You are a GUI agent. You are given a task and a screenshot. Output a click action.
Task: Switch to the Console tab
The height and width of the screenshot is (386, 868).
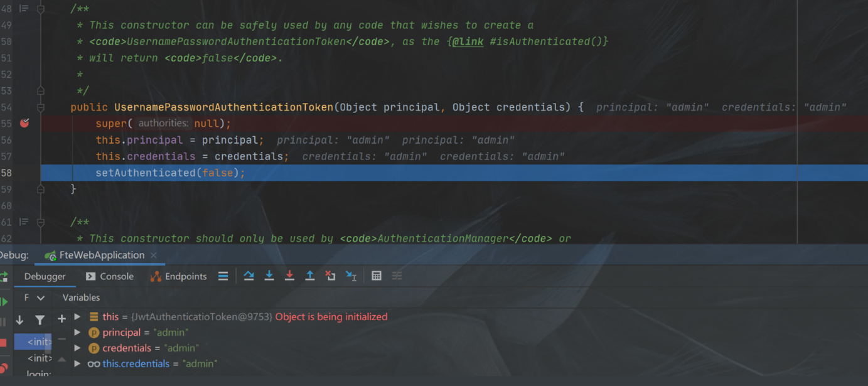(110, 276)
